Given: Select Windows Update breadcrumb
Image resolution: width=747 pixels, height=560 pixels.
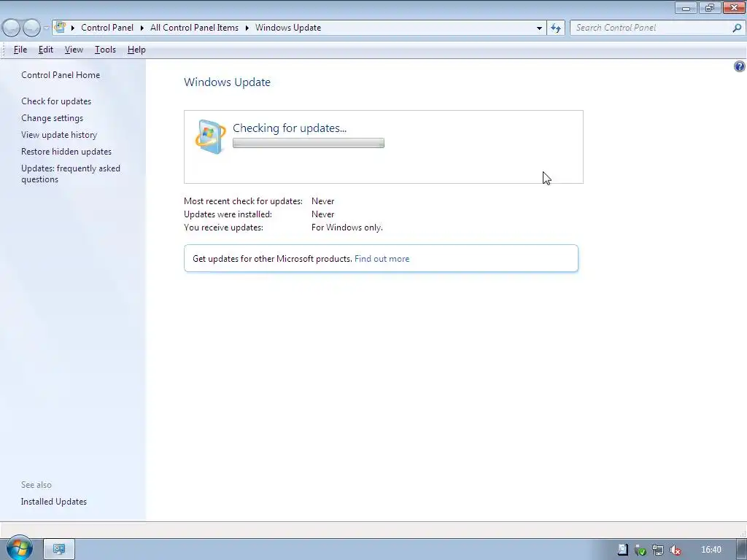Looking at the screenshot, I should pyautogui.click(x=288, y=28).
